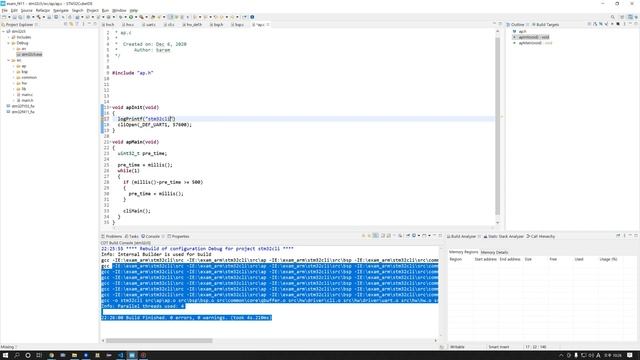This screenshot has width=640, height=360.
Task: Click the Smart Insert status bar entry
Action: tap(499, 347)
